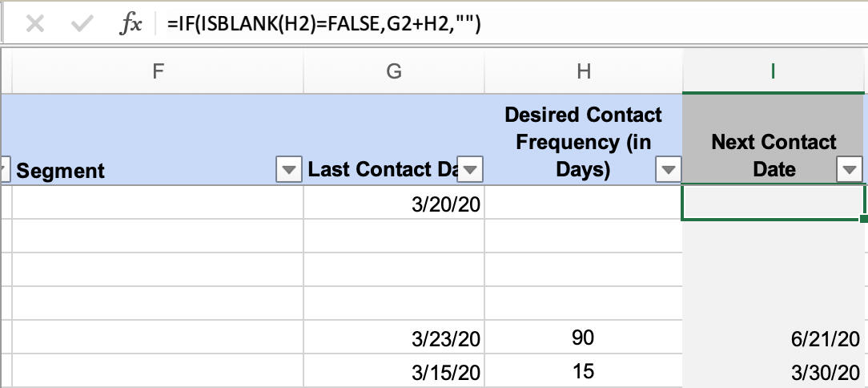Select column G header
This screenshot has width=868, height=388.
click(x=393, y=71)
